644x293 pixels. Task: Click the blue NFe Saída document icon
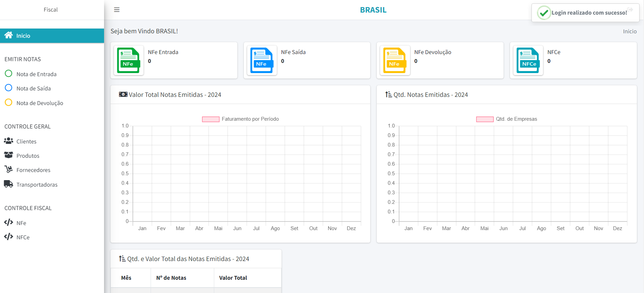point(261,61)
